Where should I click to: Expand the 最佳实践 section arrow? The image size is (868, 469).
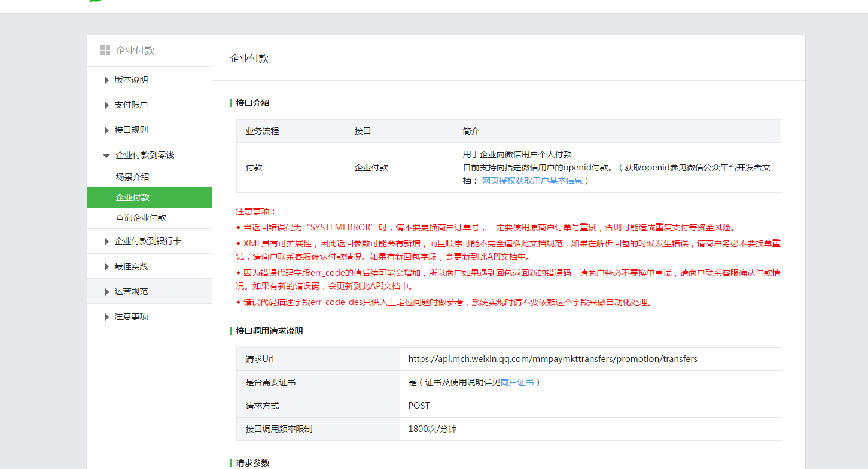pyautogui.click(x=106, y=266)
